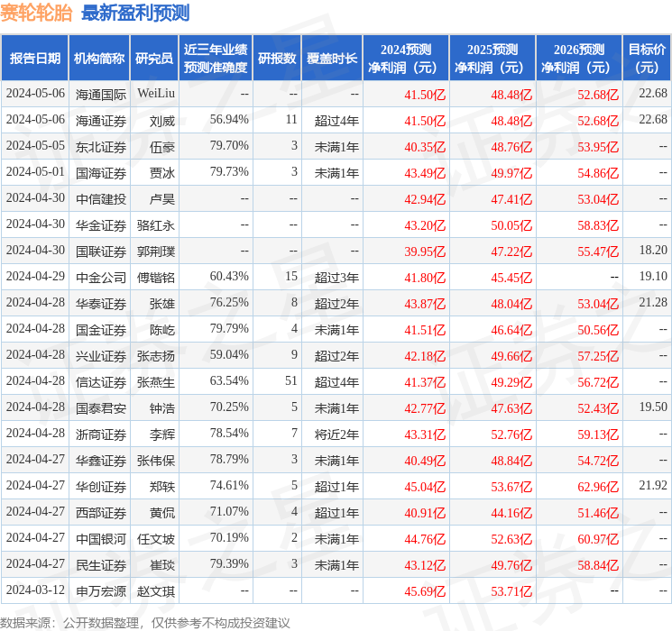Click target price 21.92

point(653,485)
